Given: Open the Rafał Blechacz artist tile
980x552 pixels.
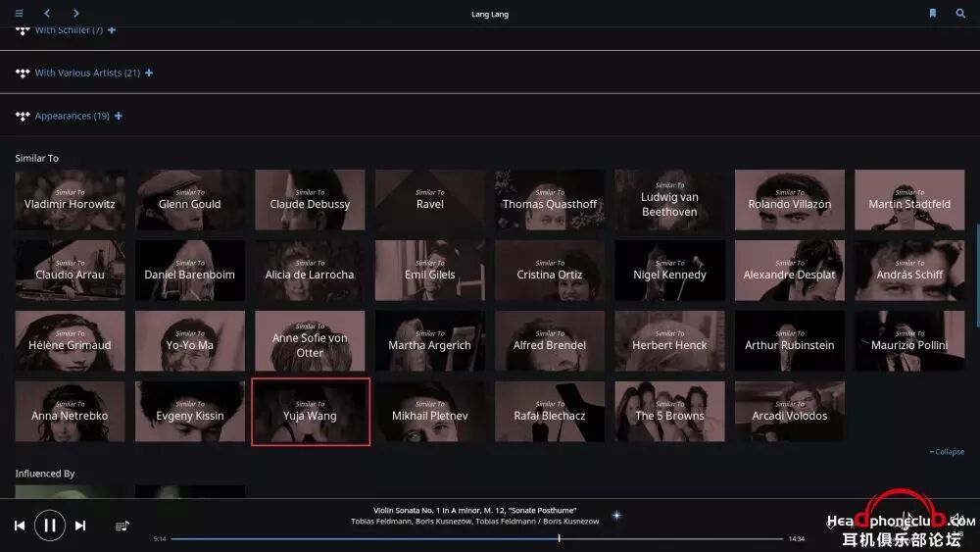Looking at the screenshot, I should point(550,412).
